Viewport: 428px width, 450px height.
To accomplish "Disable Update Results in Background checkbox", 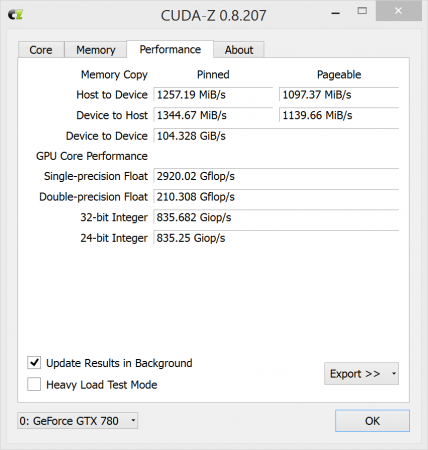I will (34, 363).
